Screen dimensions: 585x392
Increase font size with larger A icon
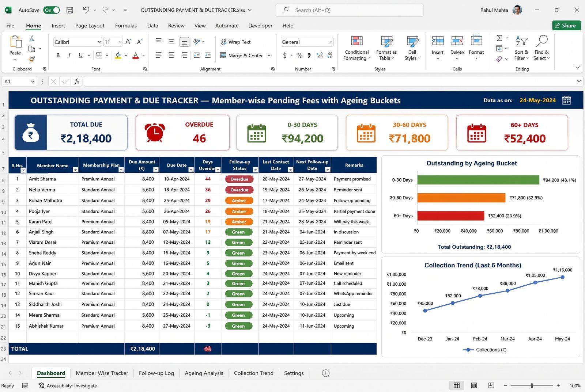tap(128, 42)
